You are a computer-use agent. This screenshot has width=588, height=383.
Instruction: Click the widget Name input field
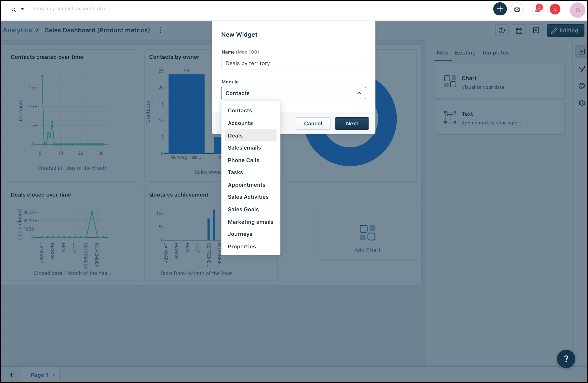[294, 63]
